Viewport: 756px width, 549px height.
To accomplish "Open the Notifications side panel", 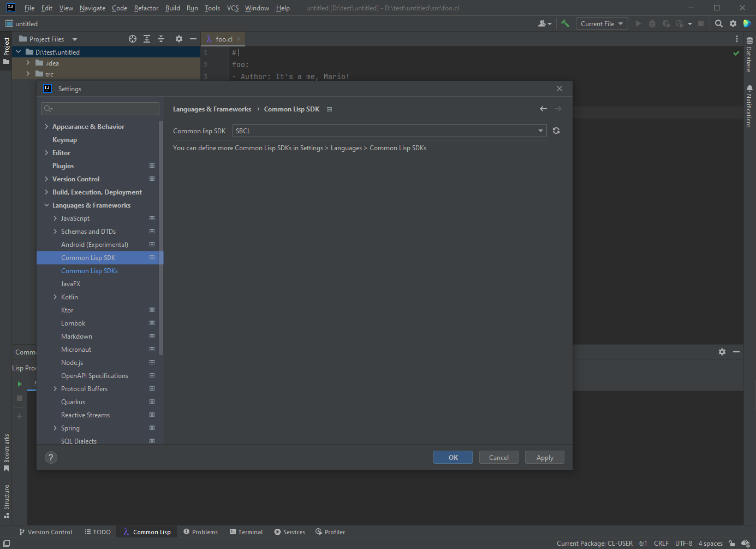I will [x=749, y=106].
